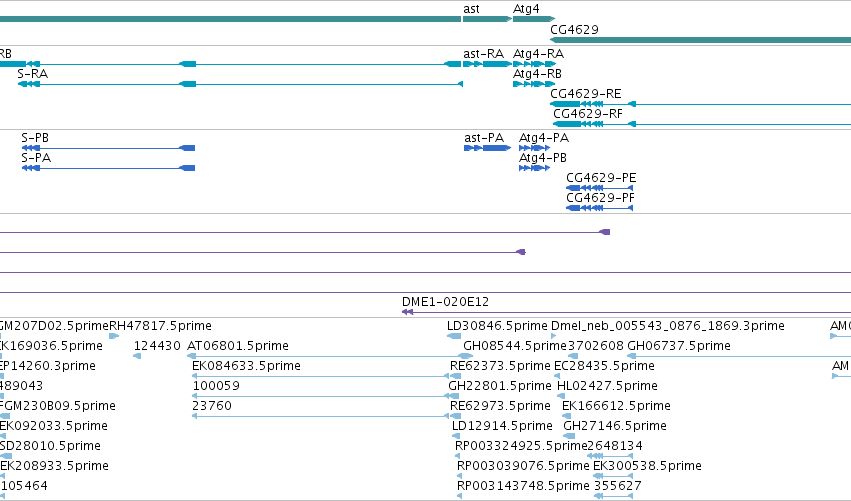Viewport: 851px width, 501px height.
Task: Select LD30846.5prime EST label
Action: coord(497,326)
